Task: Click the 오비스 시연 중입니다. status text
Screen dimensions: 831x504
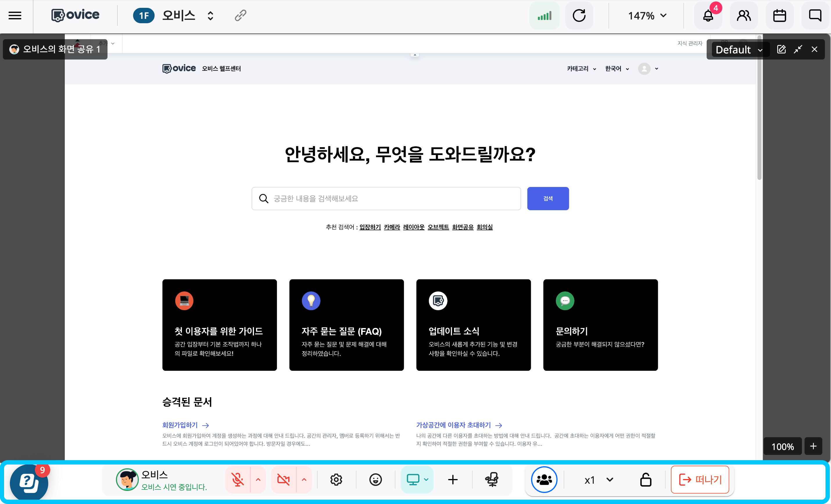Action: 174,487
